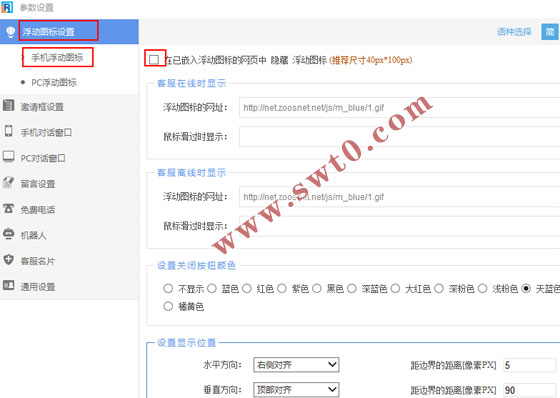Screen dimensions: 560x398
Task: Choose 紫色 radio option
Action: click(282, 288)
